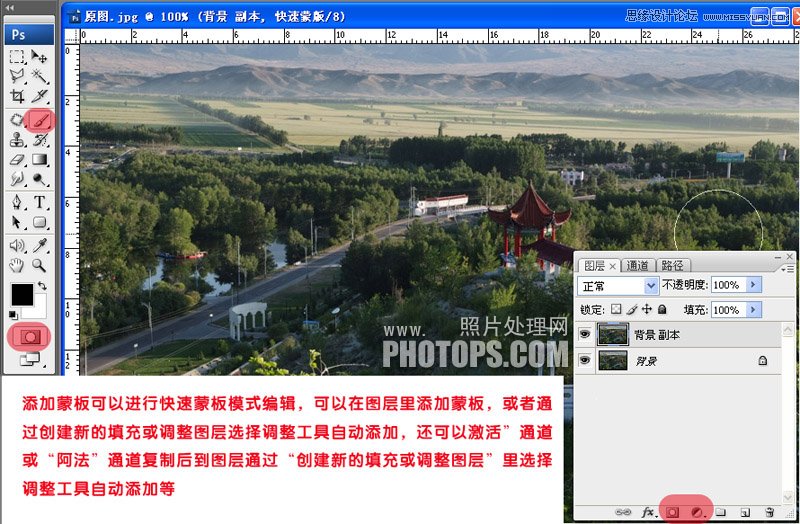Click the 不透明度 100% field
The height and width of the screenshot is (524, 800).
729,285
